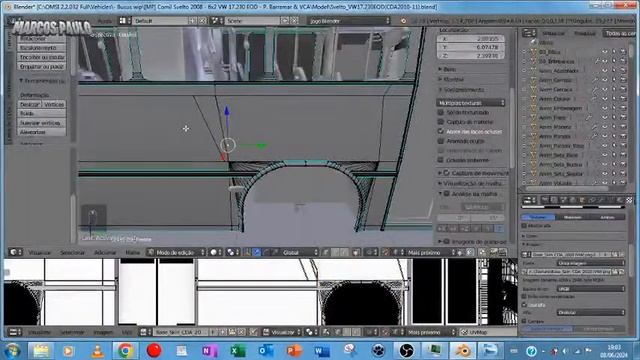Screen dimensions: 640x360
Task: Click the UVMap checker icon in UV header
Action: point(464,332)
